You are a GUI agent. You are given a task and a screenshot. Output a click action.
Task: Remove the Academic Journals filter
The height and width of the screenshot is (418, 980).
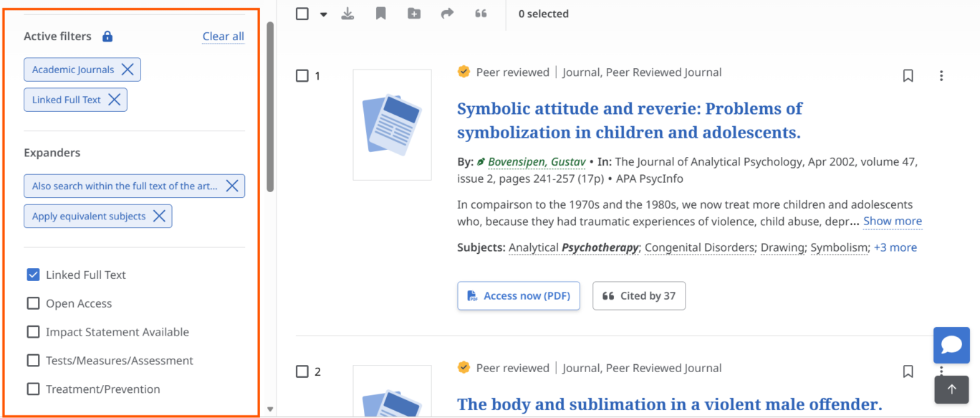pyautogui.click(x=128, y=70)
